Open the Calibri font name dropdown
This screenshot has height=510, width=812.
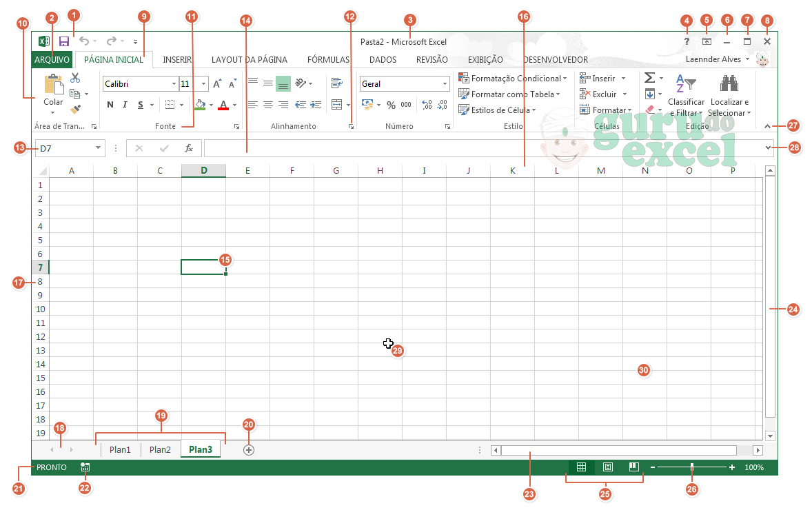point(174,84)
